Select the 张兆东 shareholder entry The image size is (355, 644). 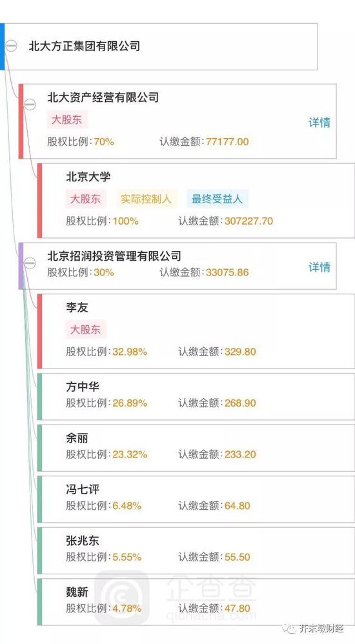coord(196,550)
